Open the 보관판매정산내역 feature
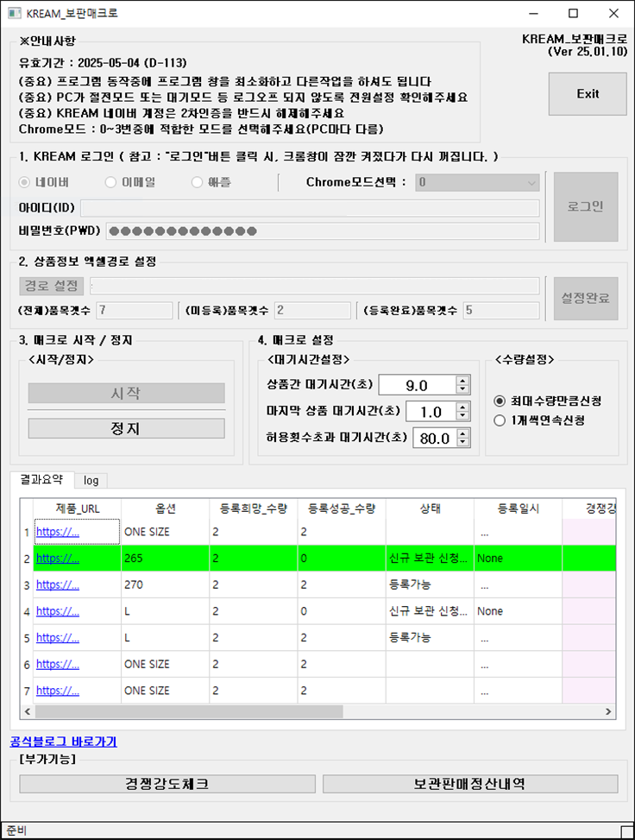 click(x=470, y=784)
